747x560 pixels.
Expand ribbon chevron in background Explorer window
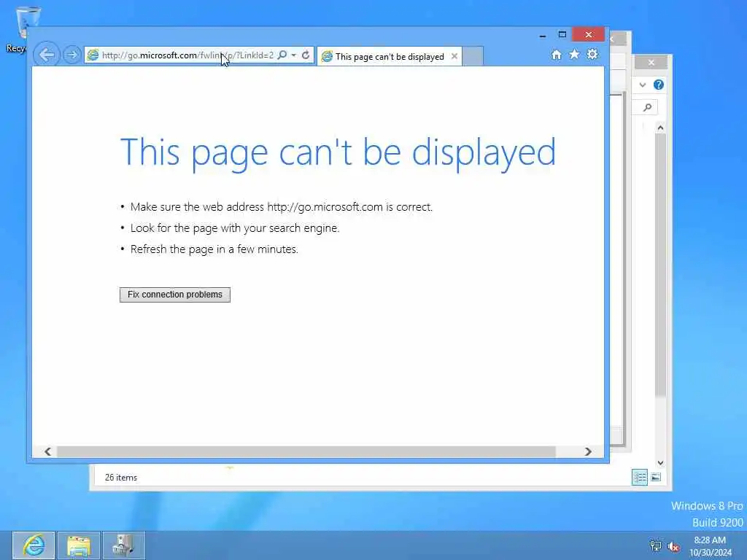[643, 85]
